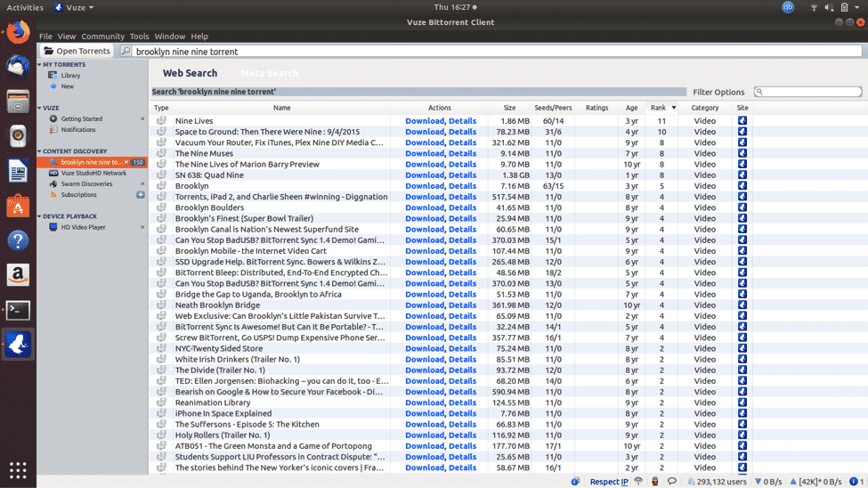Open the Notifications entry
Image resolution: width=868 pixels, height=488 pixels.
coord(78,130)
